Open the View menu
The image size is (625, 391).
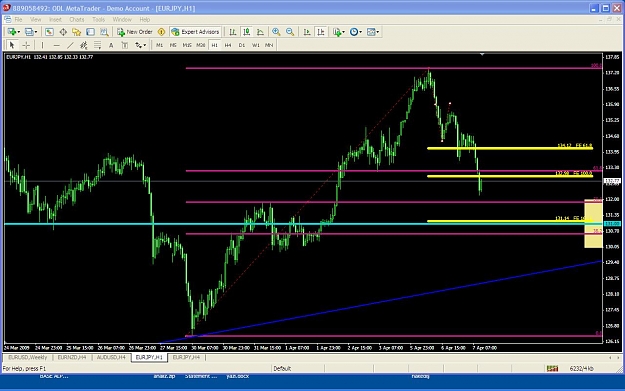[35, 19]
